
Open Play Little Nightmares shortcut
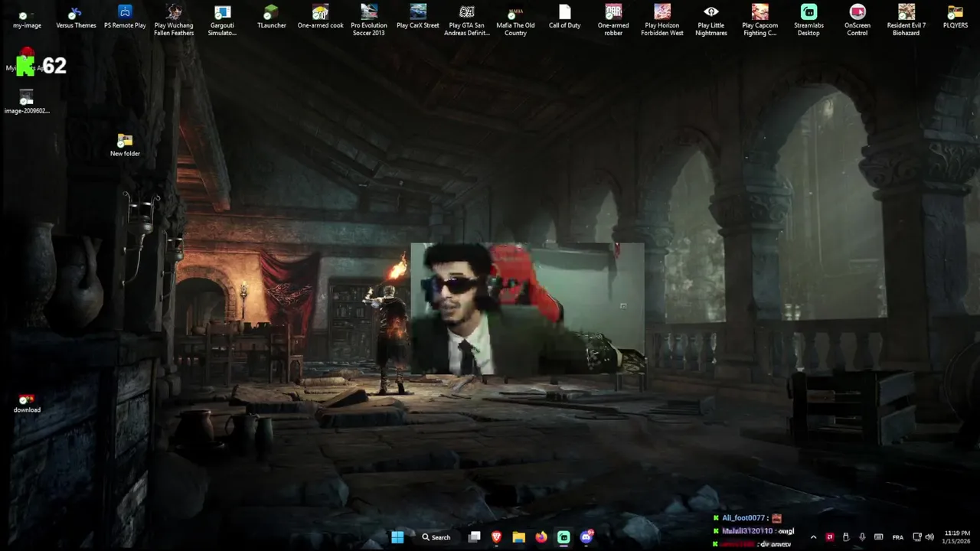[x=711, y=21]
